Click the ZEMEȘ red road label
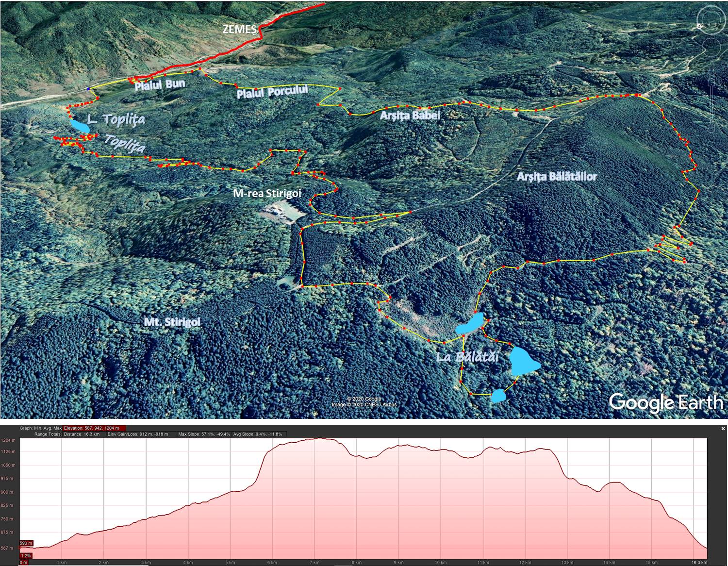Viewport: 728px width, 566px height. (239, 29)
